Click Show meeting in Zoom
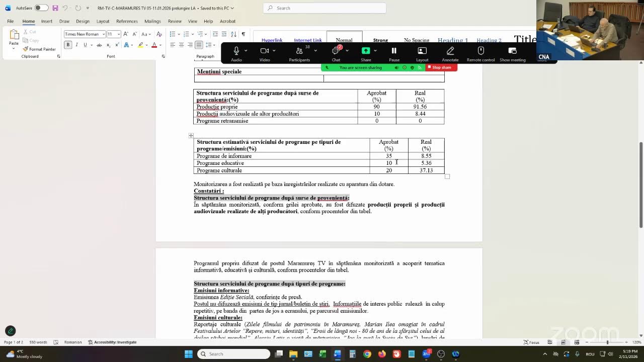 512,53
